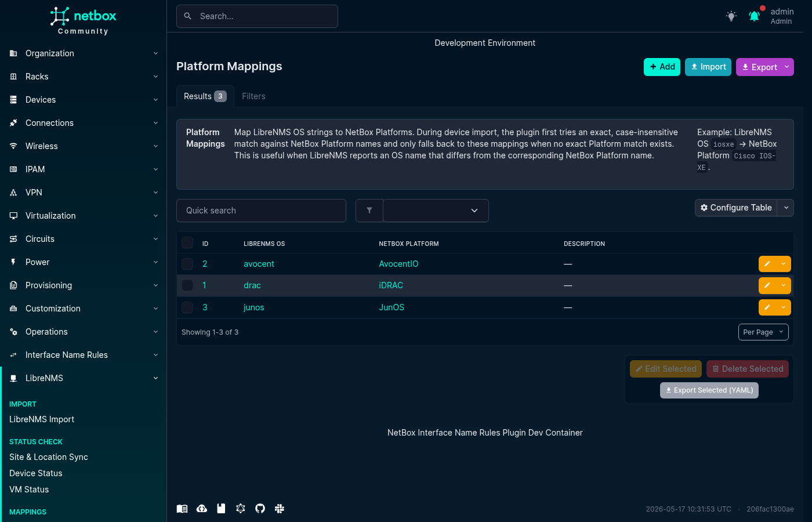812x522 pixels.
Task: Open the API docs file icon in footer
Action: 221,509
